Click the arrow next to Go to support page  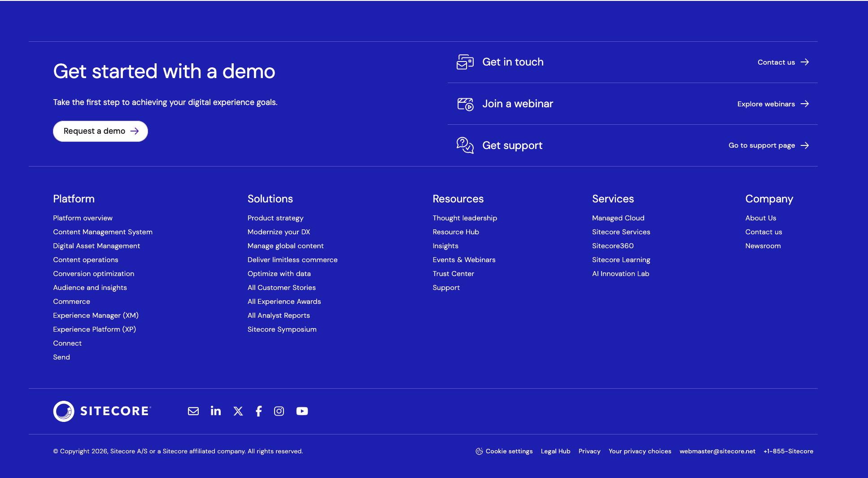[x=805, y=145]
